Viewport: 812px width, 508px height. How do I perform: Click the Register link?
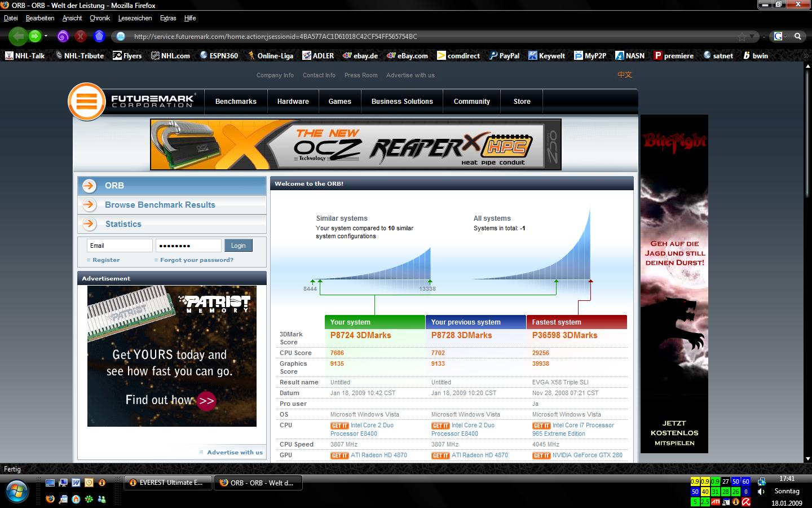[106, 260]
